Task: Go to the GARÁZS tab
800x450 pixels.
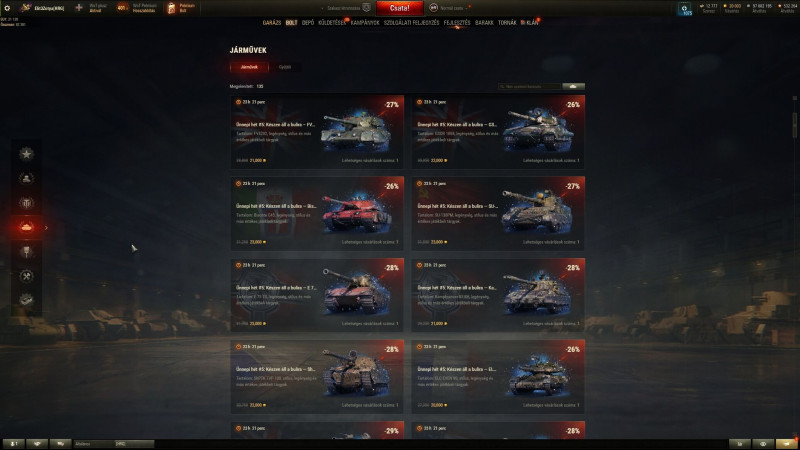Action: [271, 22]
